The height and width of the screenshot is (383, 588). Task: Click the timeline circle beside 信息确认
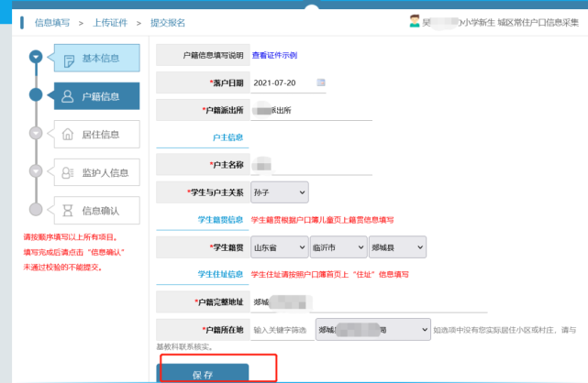36,209
